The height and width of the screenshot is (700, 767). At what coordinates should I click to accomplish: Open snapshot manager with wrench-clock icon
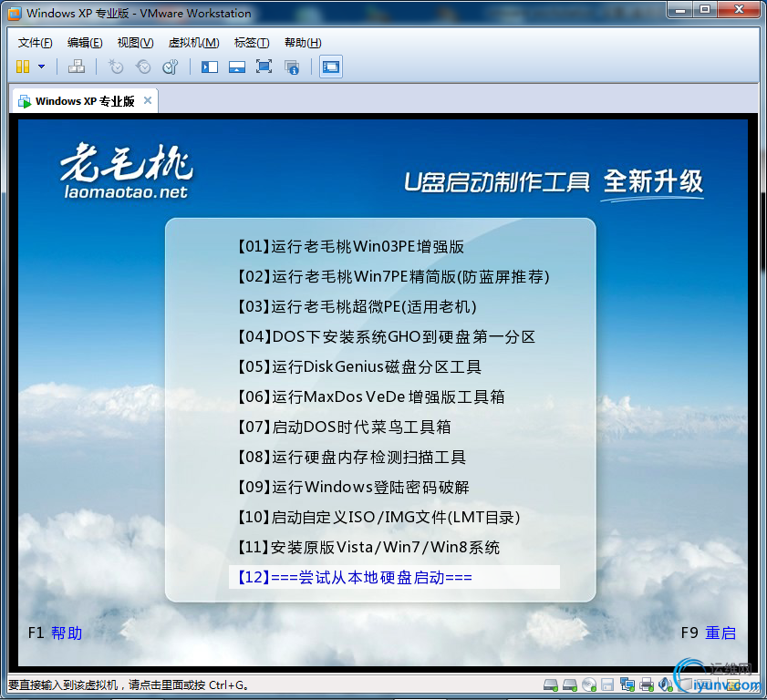[x=171, y=67]
